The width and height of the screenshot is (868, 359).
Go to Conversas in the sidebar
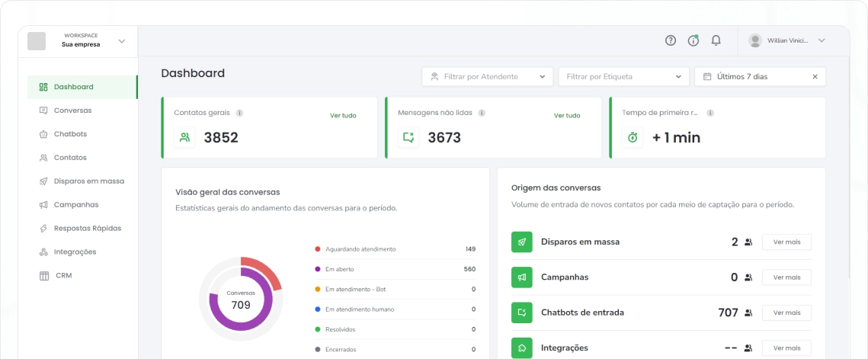click(72, 111)
